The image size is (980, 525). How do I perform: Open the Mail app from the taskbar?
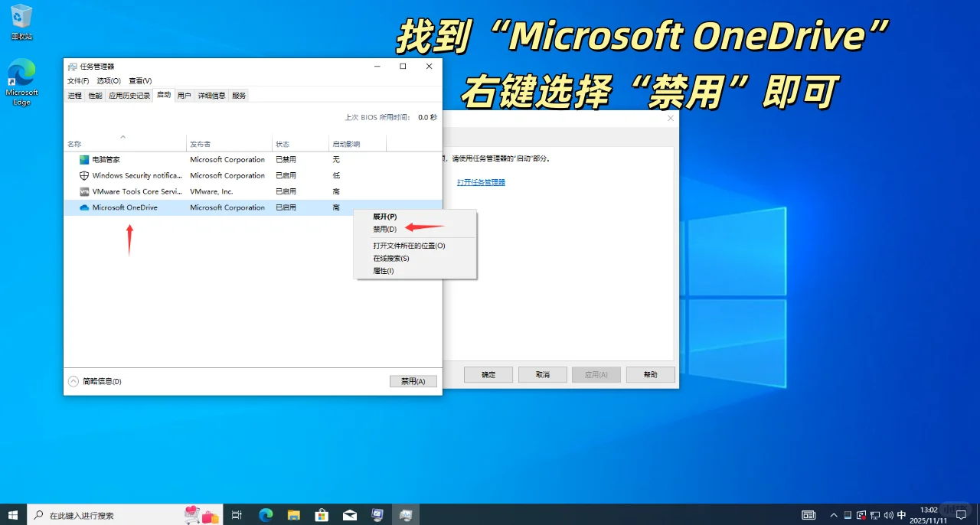click(349, 515)
